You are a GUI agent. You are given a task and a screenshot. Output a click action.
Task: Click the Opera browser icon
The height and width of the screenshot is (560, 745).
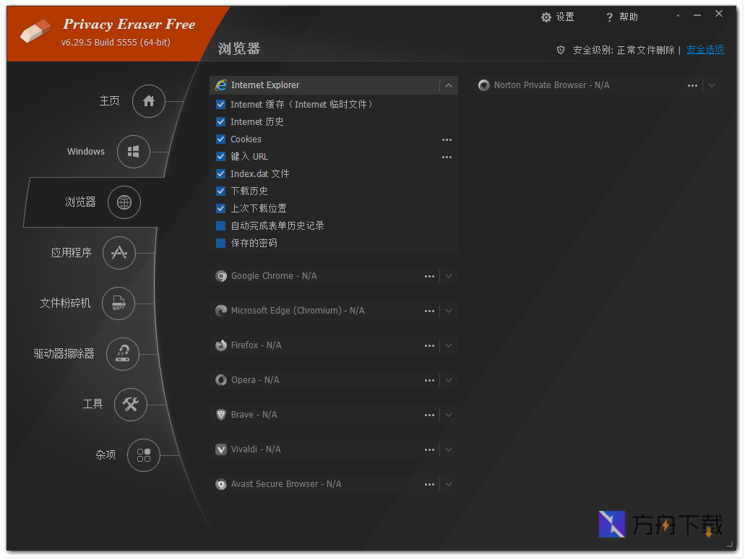[x=221, y=380]
